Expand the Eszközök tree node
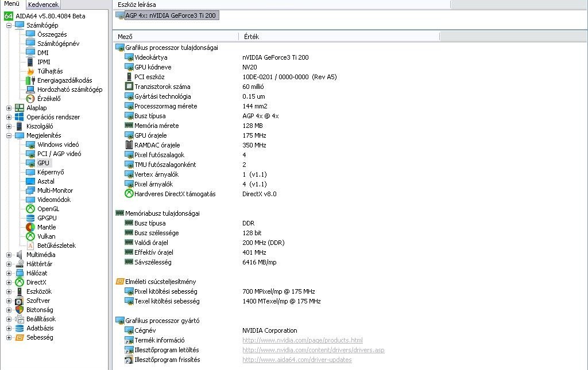This screenshot has width=588, height=370. [9, 291]
